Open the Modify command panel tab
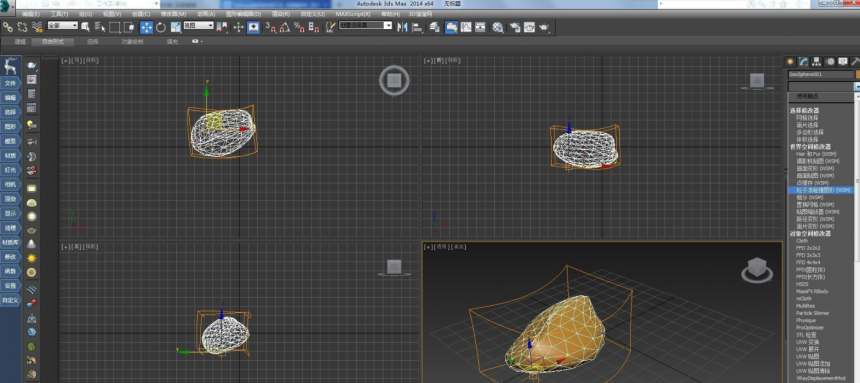The height and width of the screenshot is (383, 860). click(804, 61)
